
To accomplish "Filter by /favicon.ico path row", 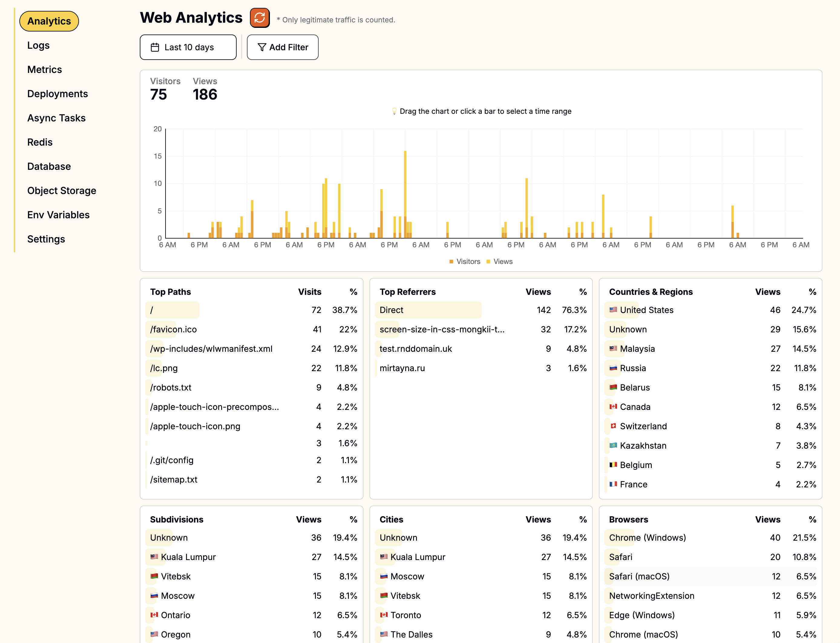I will (x=252, y=329).
